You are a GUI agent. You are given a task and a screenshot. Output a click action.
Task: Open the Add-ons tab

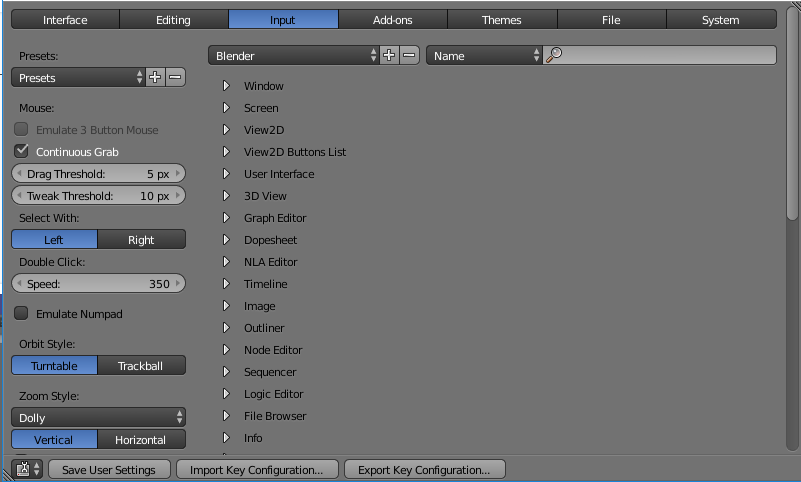coord(393,19)
